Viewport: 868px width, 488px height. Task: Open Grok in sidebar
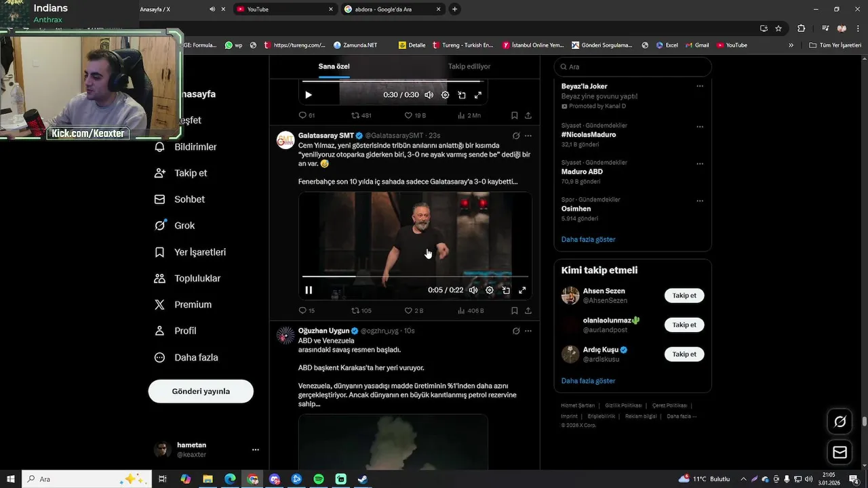point(175,226)
